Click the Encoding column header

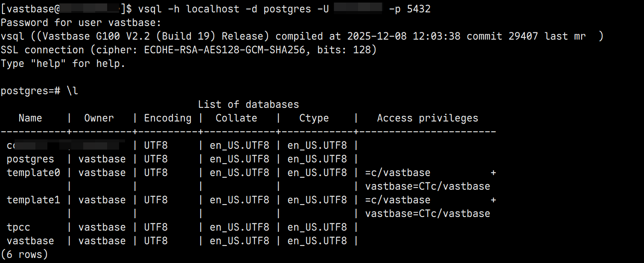tap(168, 118)
